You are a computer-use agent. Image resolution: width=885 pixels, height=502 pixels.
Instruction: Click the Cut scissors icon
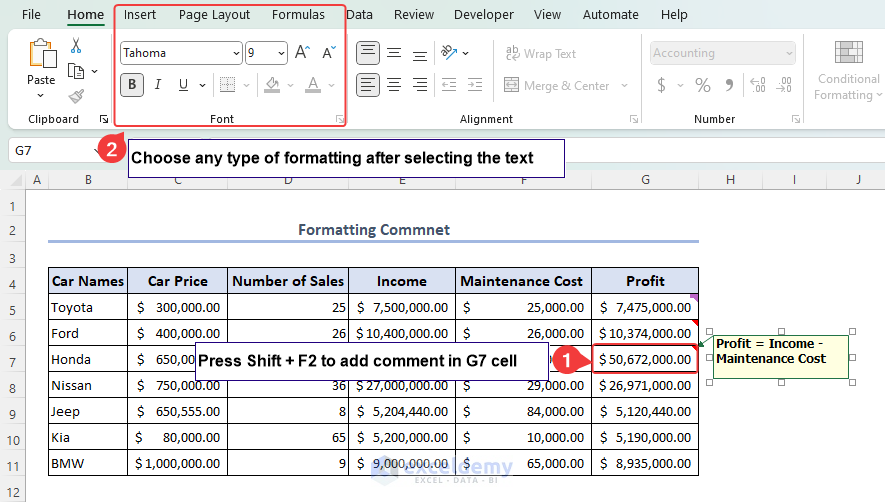tap(76, 45)
